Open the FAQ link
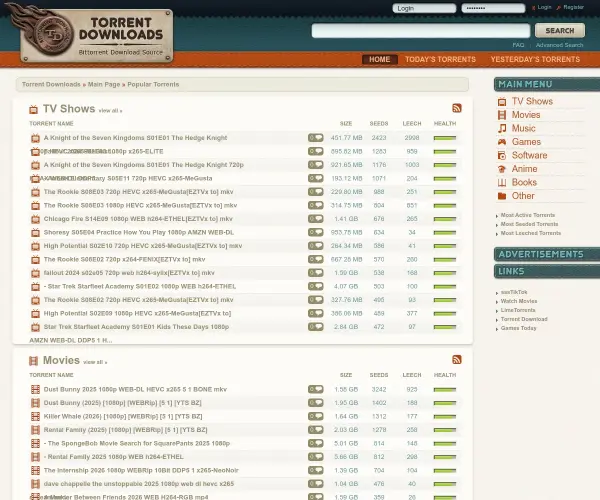 click(518, 45)
